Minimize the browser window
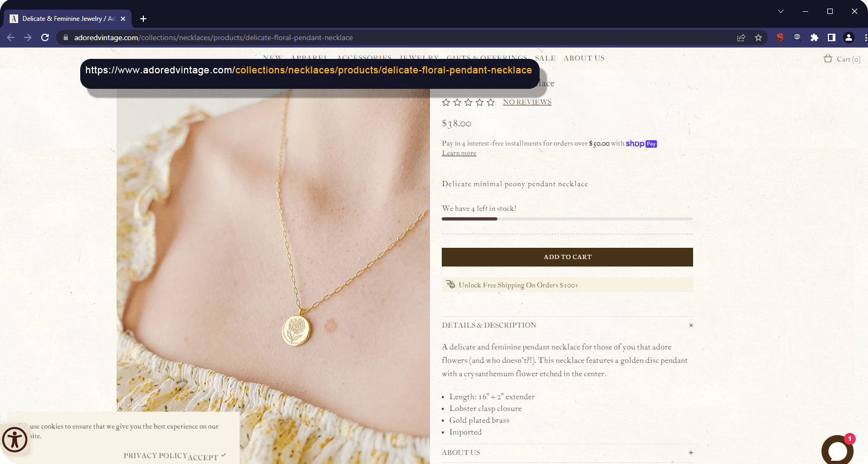 805,11
